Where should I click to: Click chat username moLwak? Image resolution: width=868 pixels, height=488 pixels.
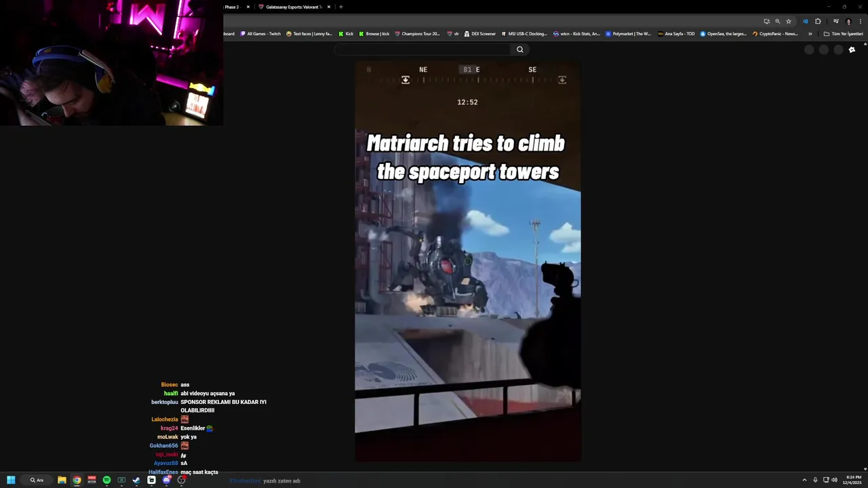point(167,437)
